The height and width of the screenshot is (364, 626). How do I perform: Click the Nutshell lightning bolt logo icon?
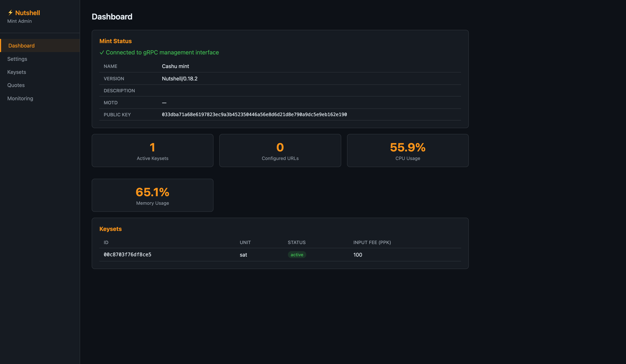coord(10,13)
